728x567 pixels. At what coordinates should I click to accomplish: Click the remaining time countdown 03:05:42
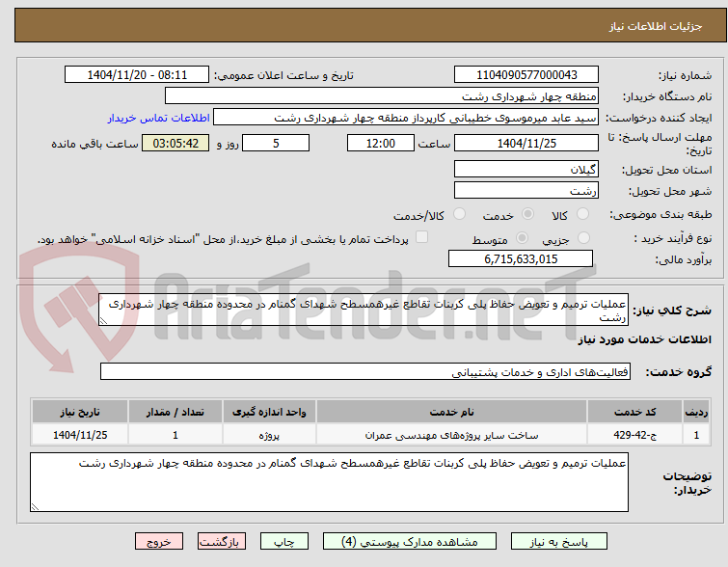coord(175,143)
